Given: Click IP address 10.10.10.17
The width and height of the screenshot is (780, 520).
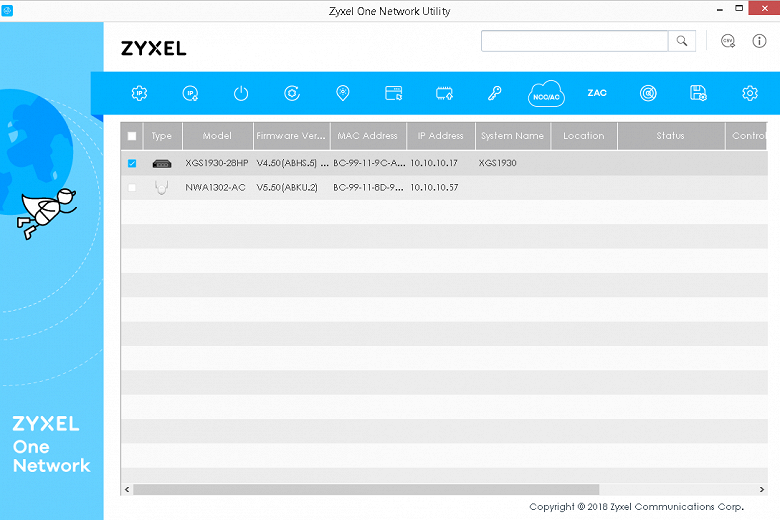Looking at the screenshot, I should click(434, 163).
